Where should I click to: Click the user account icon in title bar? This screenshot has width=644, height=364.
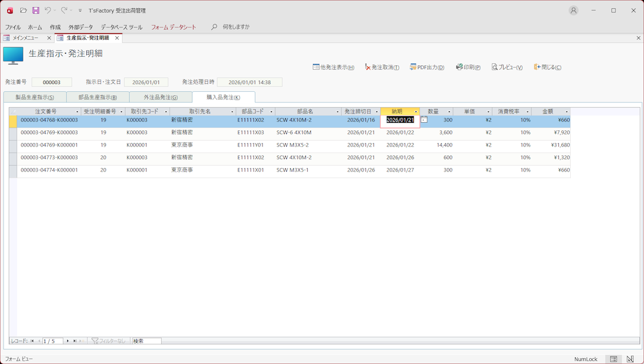[573, 11]
